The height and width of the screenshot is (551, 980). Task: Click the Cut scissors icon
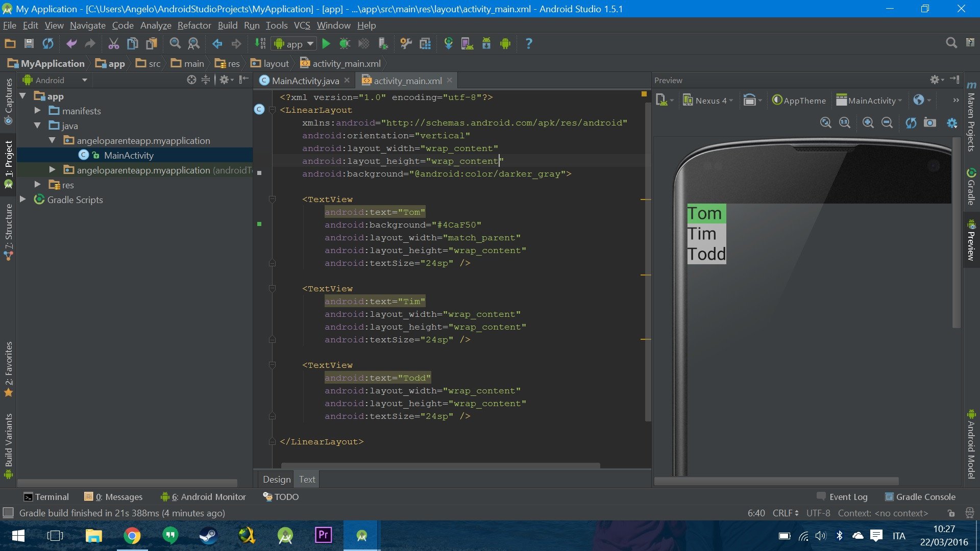pyautogui.click(x=113, y=44)
